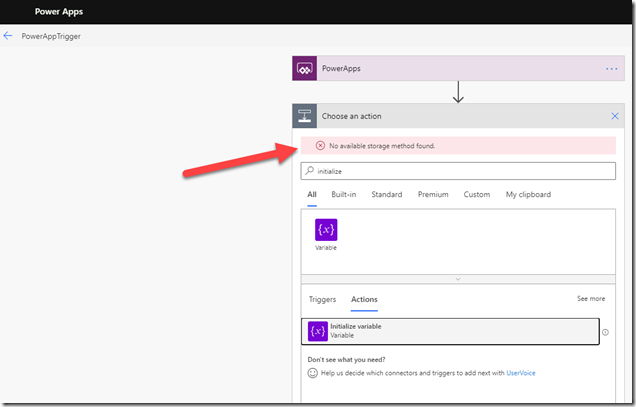Switch to the Custom tab
Image resolution: width=636 pixels, height=407 pixels.
pyautogui.click(x=477, y=195)
